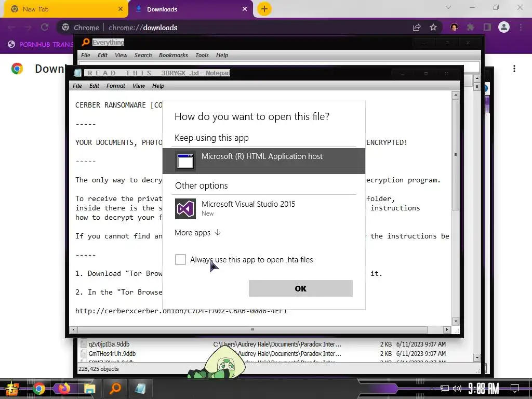Viewport: 532px width, 399px height.
Task: Open File Explorer from the taskbar
Action: [89, 389]
